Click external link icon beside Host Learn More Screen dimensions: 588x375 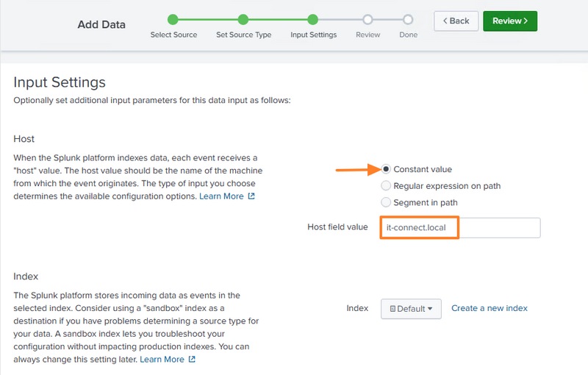251,196
